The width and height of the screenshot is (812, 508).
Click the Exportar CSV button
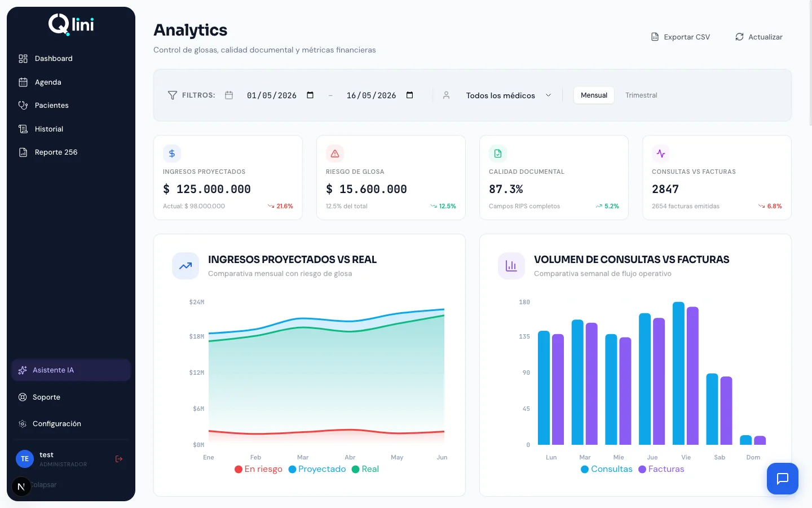coord(681,37)
